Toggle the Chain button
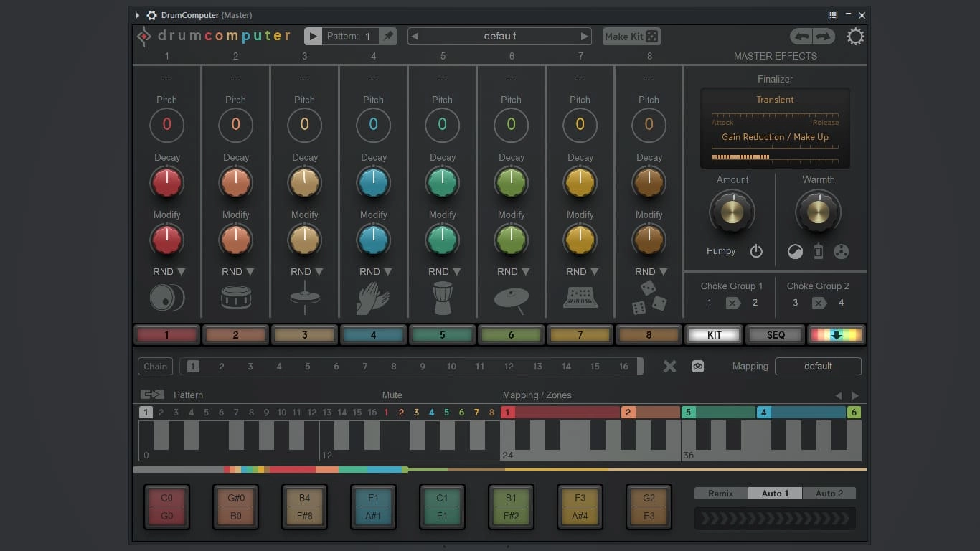Viewport: 980px width, 551px height. (155, 367)
